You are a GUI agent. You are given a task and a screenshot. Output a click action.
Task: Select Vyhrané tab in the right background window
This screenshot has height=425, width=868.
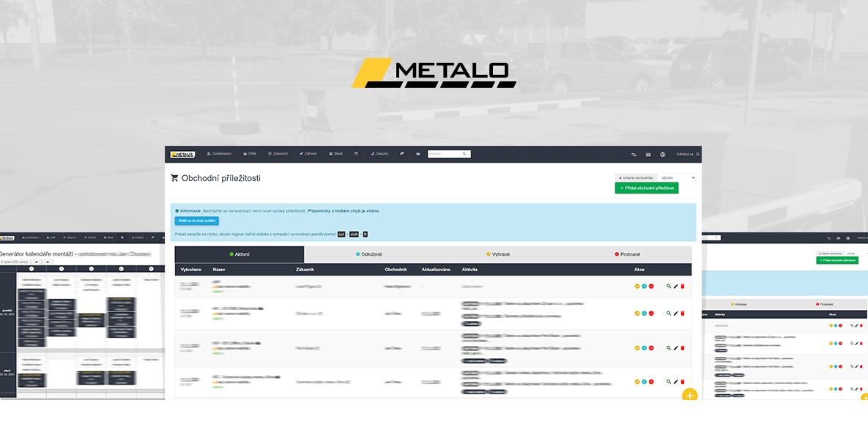pyautogui.click(x=740, y=304)
